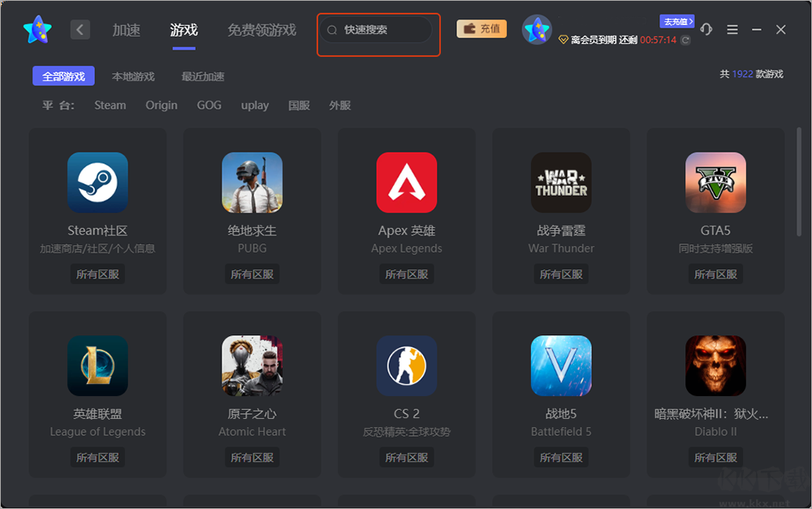The height and width of the screenshot is (509, 812).
Task: Go back with the arrow button
Action: (x=80, y=29)
